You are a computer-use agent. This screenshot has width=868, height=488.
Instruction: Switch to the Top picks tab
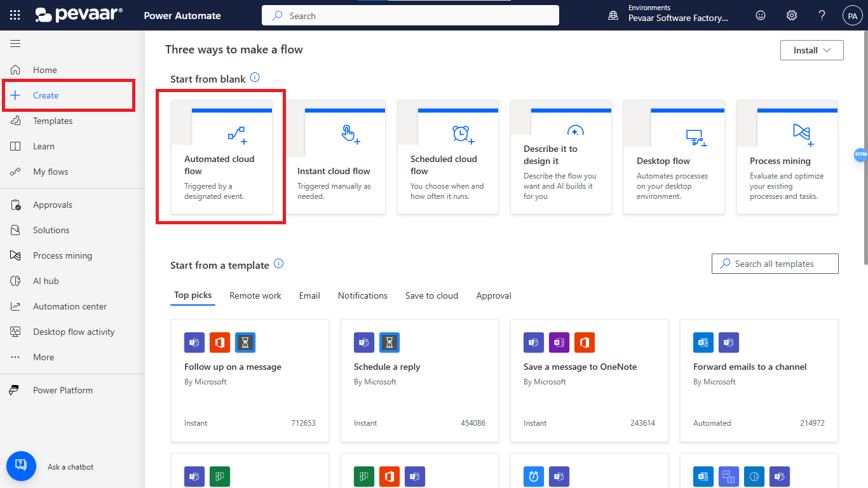coord(193,295)
